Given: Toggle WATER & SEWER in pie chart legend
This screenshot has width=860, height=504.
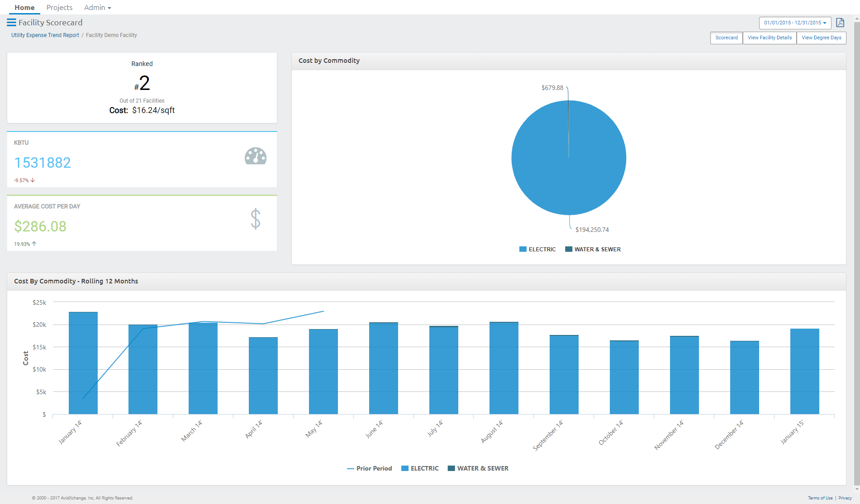Looking at the screenshot, I should click(x=593, y=250).
